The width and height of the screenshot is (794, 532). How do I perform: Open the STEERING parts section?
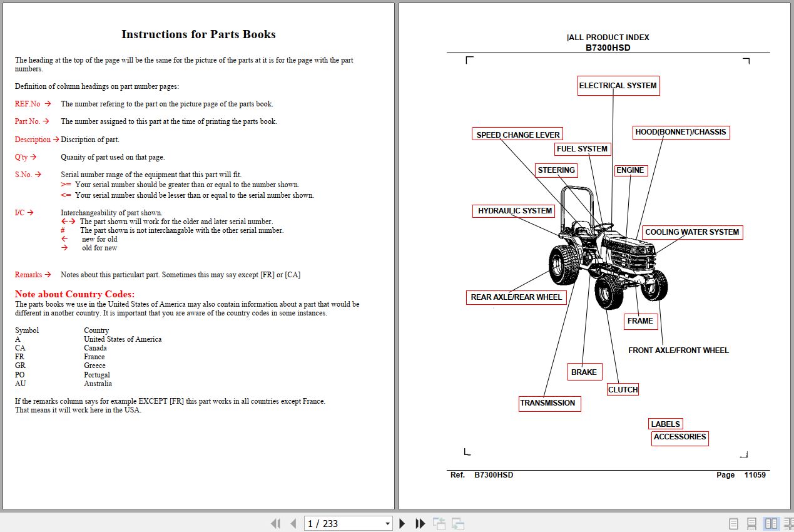[556, 170]
